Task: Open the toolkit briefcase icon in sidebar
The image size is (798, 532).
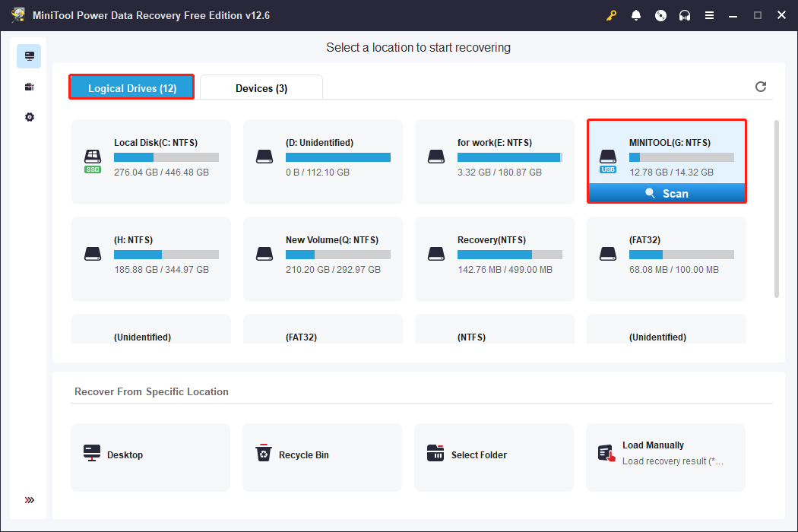Action: (x=29, y=87)
